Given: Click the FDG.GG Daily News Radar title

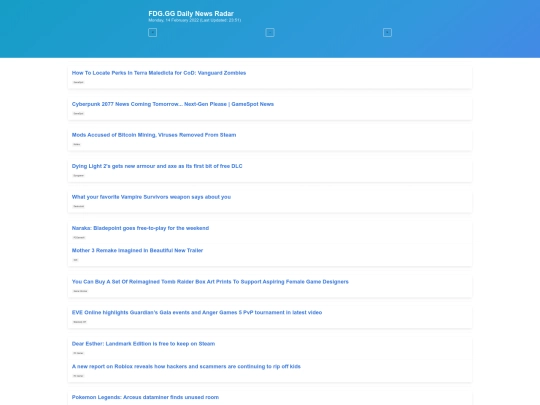Looking at the screenshot, I should (x=191, y=13).
